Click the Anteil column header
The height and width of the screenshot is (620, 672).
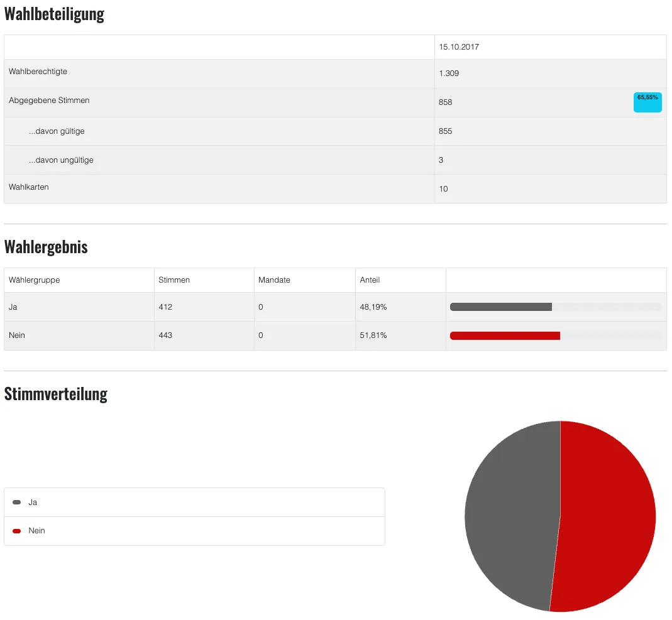pyautogui.click(x=370, y=280)
